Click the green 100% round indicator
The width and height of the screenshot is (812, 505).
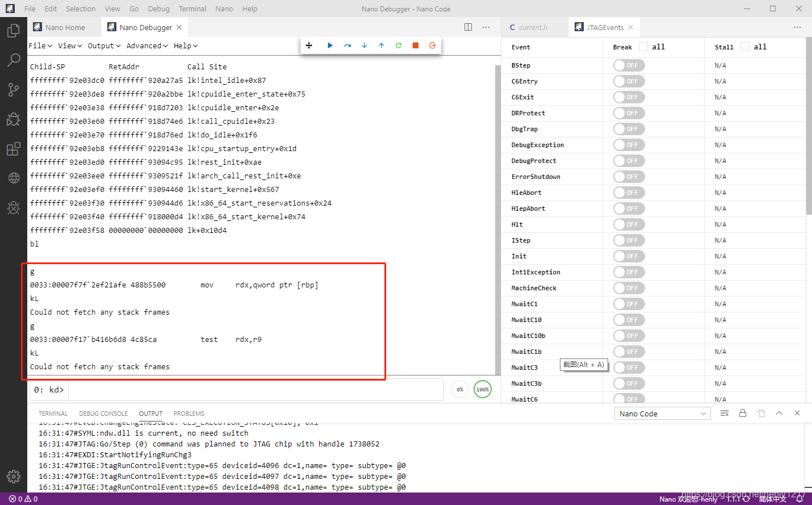483,389
